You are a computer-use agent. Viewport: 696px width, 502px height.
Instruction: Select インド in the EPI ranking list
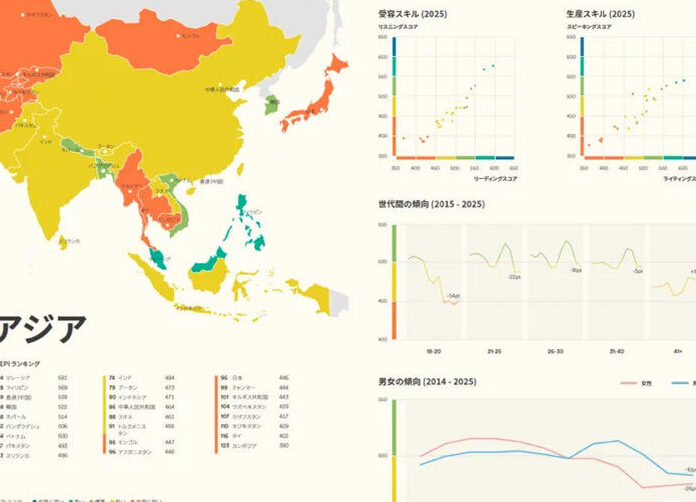[126, 378]
